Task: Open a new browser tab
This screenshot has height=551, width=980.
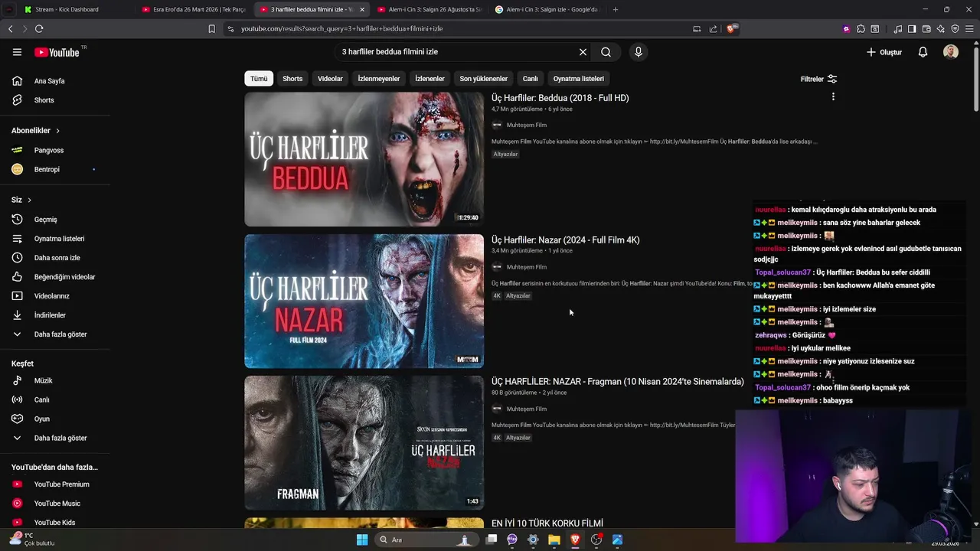Action: click(616, 9)
